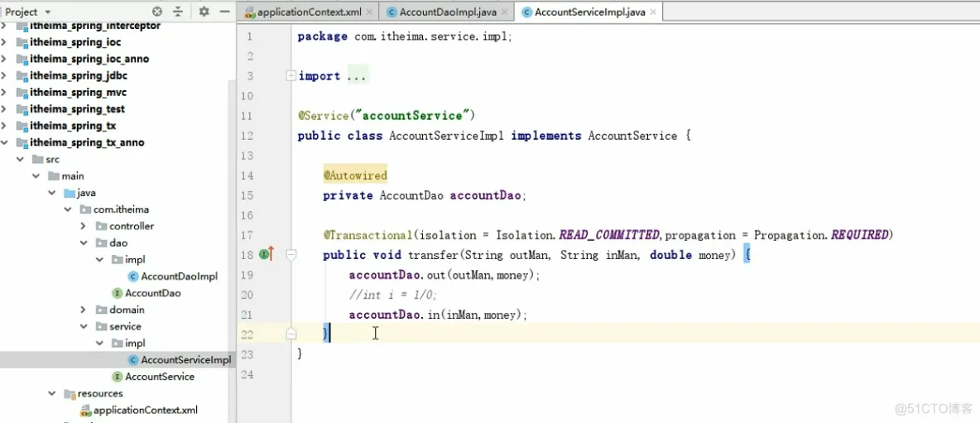Select the java source folder icon
The width and height of the screenshot is (980, 423).
(x=70, y=192)
